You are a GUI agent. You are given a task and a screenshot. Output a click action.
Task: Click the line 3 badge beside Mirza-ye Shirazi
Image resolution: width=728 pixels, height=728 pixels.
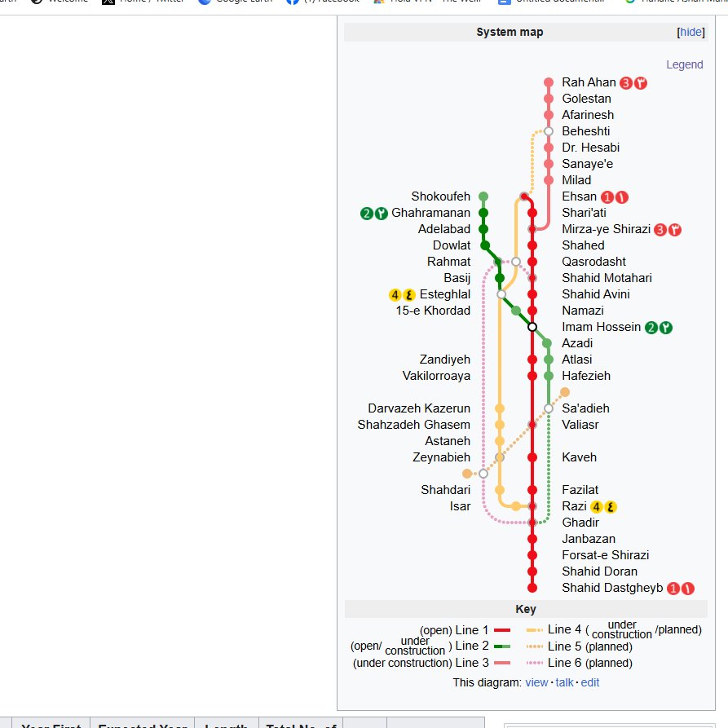pyautogui.click(x=660, y=230)
